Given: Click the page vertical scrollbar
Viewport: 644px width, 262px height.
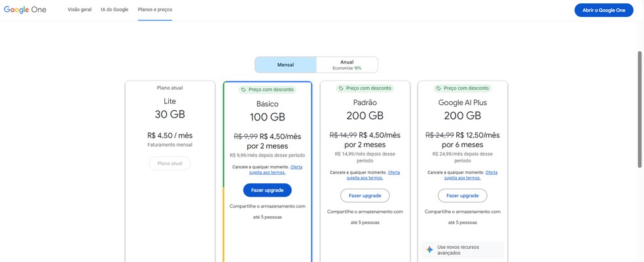Looking at the screenshot, I should coord(639,109).
